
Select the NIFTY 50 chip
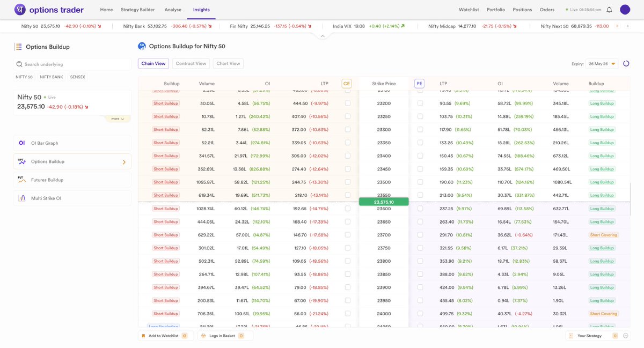pos(24,77)
